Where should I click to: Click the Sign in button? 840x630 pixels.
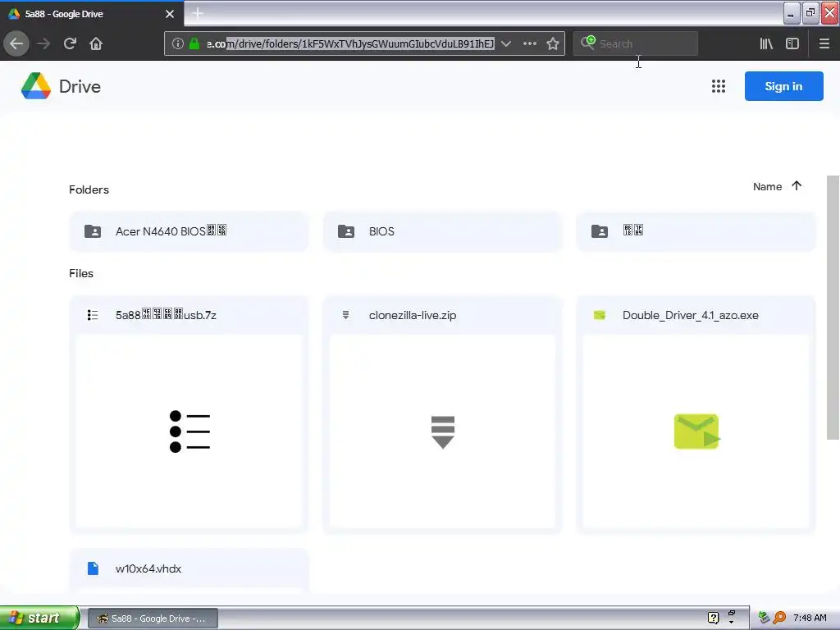783,86
